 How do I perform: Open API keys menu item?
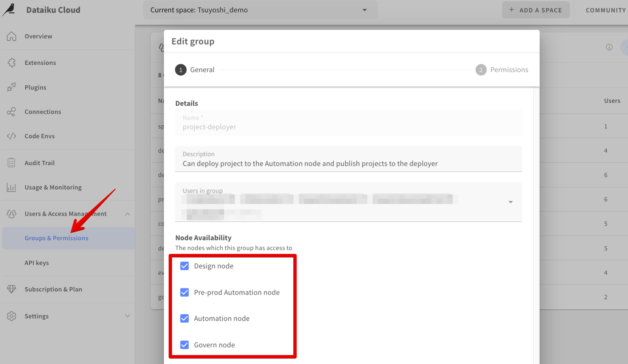(37, 263)
